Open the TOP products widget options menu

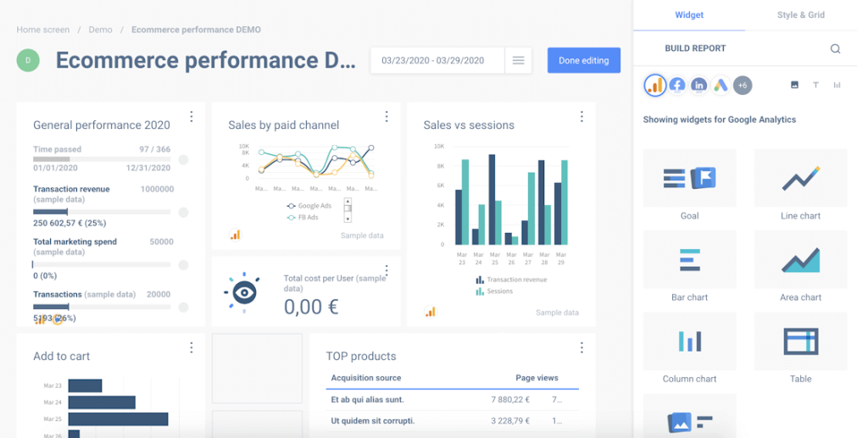point(581,347)
